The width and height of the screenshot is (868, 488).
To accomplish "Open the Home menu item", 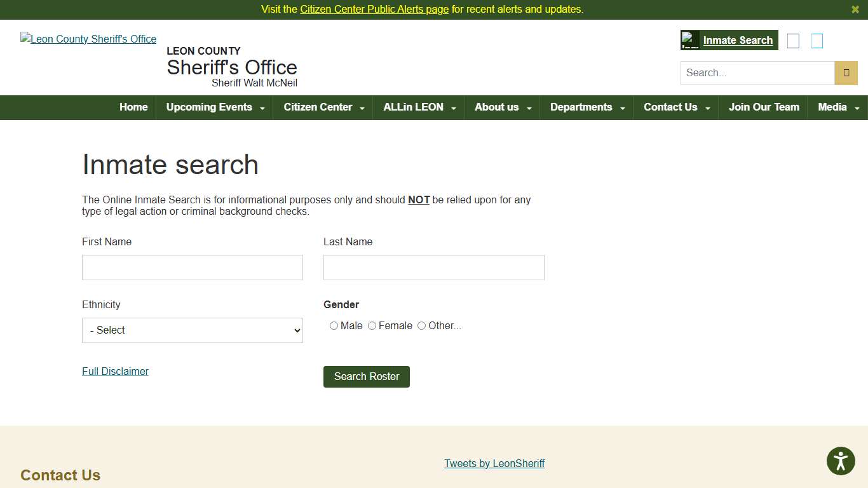I will 133,107.
